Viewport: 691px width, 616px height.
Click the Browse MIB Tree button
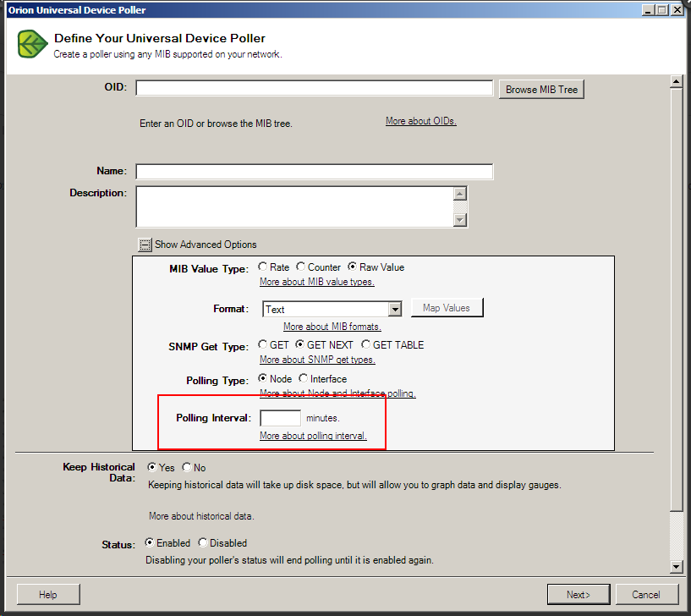tap(541, 90)
